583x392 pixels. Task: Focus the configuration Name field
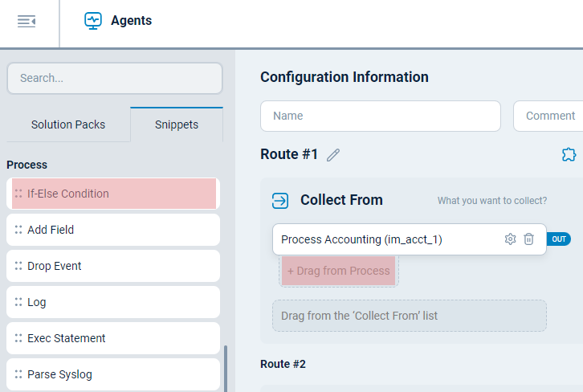click(380, 116)
